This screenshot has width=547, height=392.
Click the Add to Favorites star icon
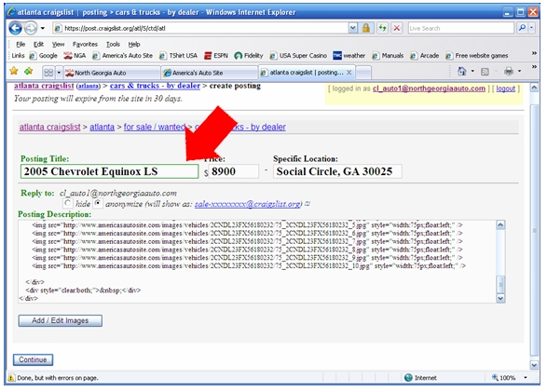coord(29,71)
